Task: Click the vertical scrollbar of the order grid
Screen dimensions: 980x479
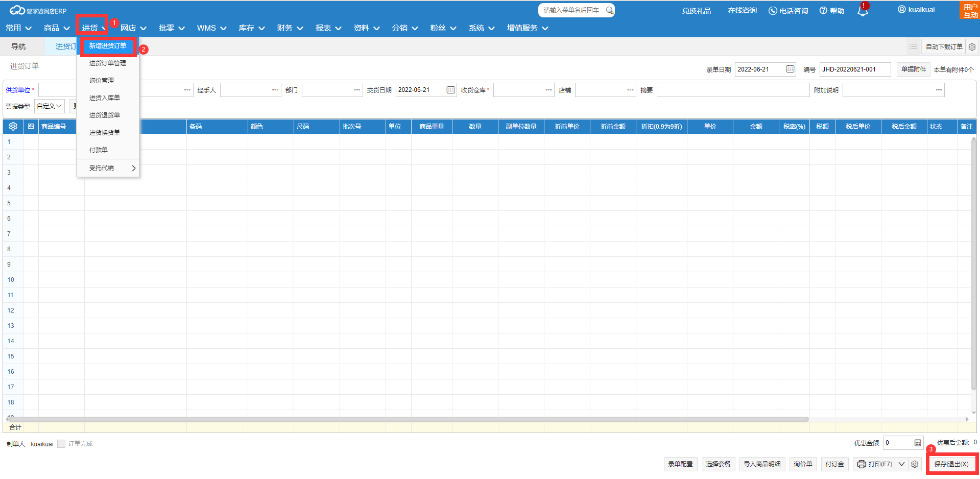Action: [973, 264]
